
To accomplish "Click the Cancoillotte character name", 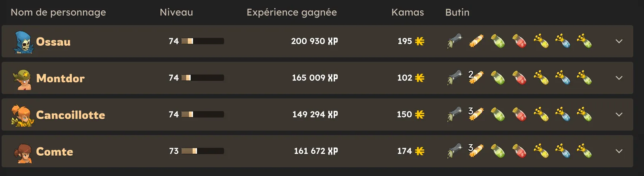I will [x=71, y=115].
